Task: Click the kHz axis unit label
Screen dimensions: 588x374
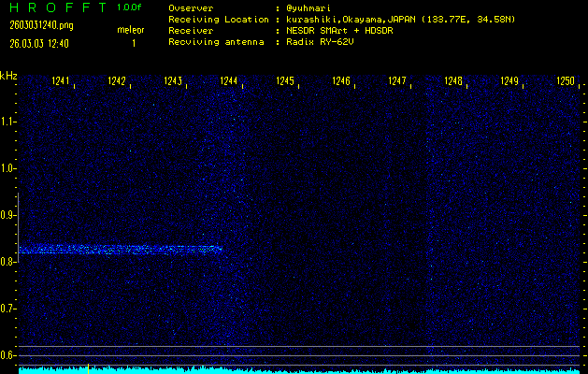Action: point(8,76)
